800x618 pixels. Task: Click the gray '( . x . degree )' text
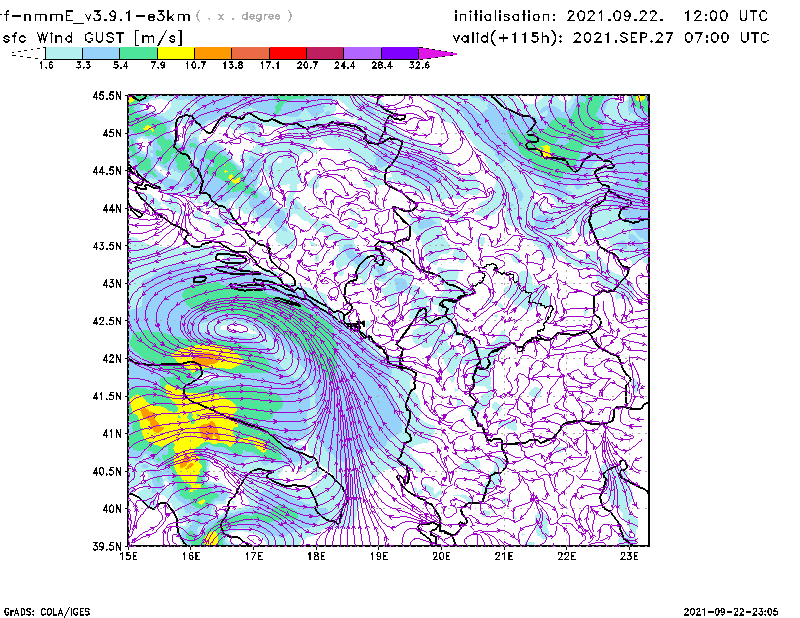point(244,16)
